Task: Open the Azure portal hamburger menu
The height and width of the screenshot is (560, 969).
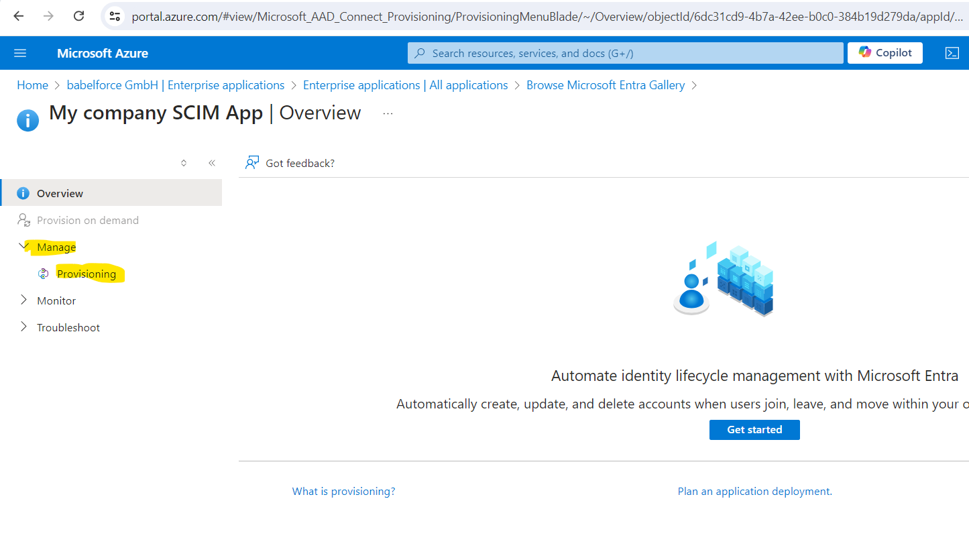Action: pyautogui.click(x=20, y=53)
